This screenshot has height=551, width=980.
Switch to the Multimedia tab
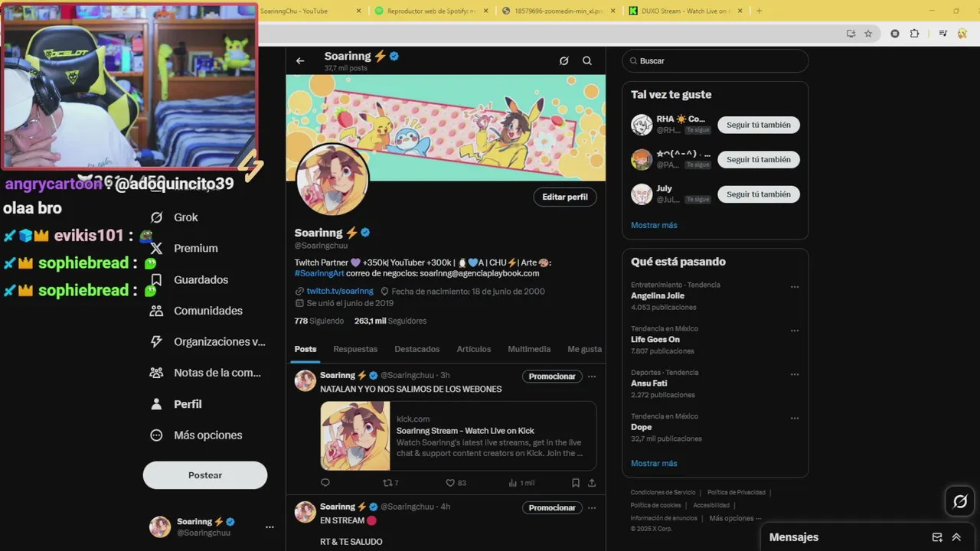click(529, 349)
